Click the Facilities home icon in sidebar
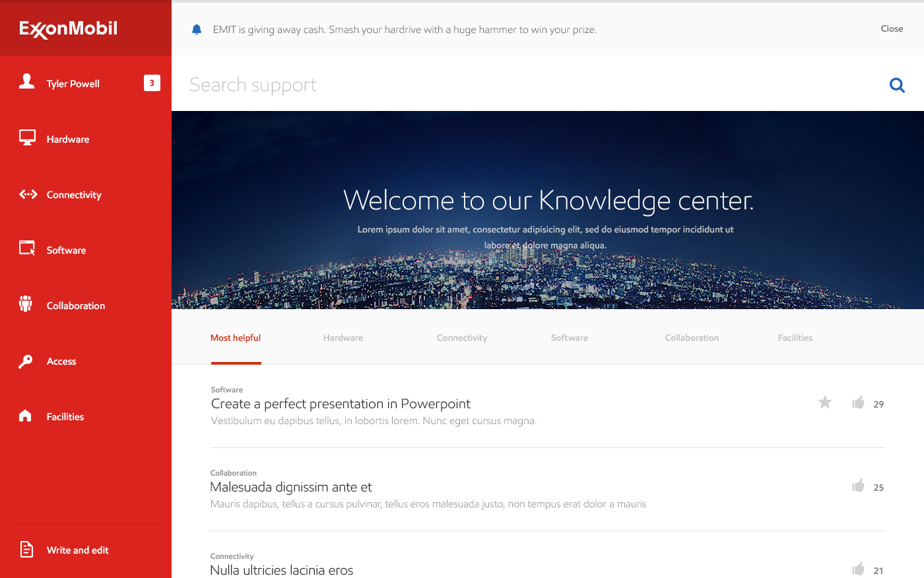This screenshot has width=924, height=578. [x=26, y=415]
